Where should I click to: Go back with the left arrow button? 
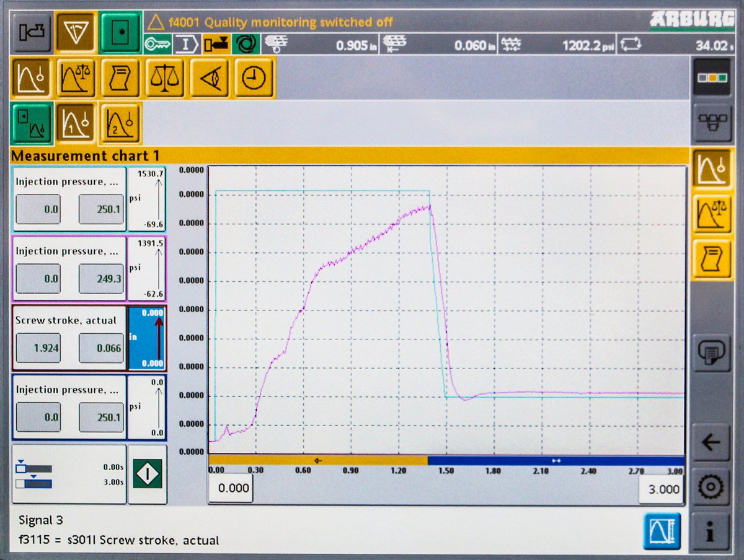711,442
